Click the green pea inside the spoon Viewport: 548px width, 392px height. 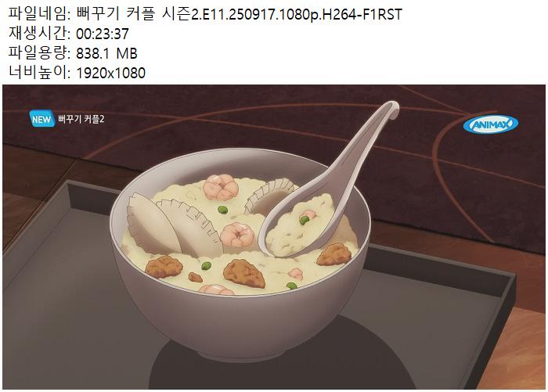coord(304,220)
